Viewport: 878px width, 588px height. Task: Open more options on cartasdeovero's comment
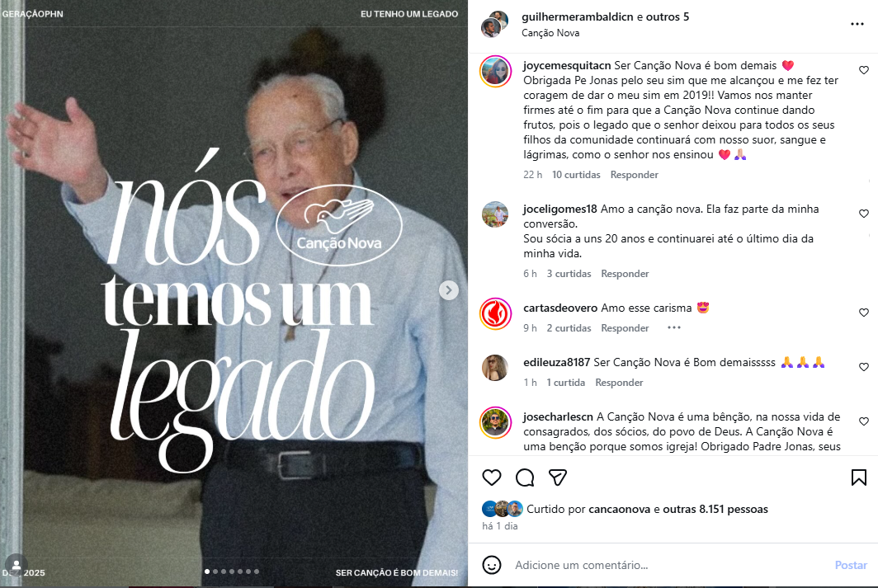[674, 328]
